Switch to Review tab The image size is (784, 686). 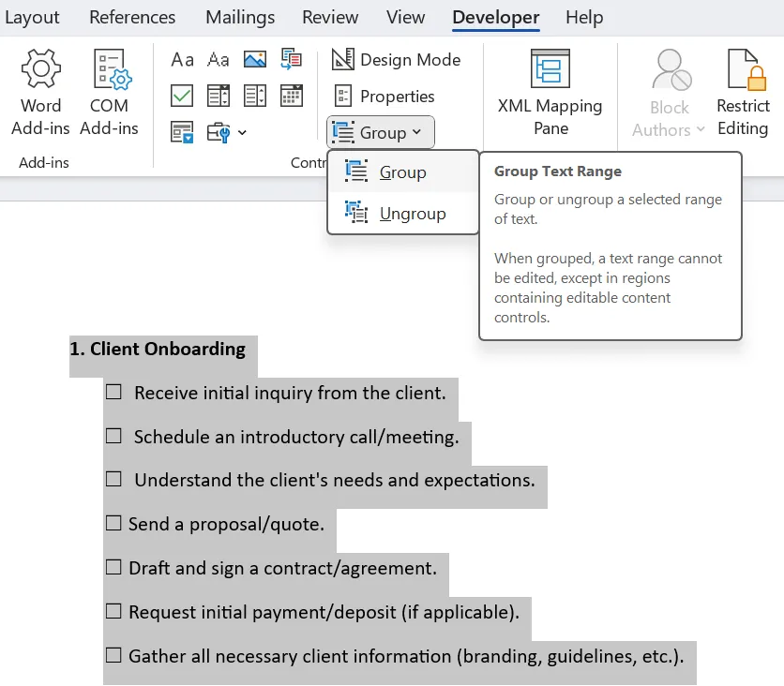(x=330, y=18)
